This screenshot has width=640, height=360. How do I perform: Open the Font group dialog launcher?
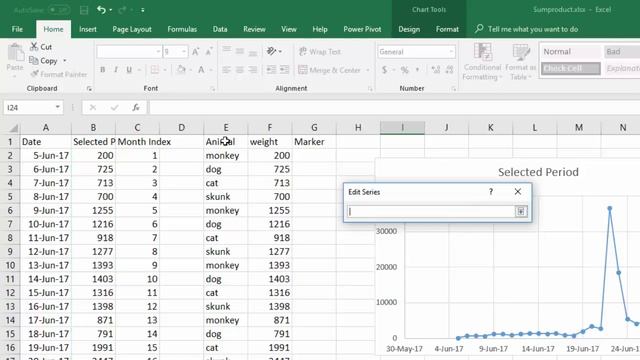(213, 89)
